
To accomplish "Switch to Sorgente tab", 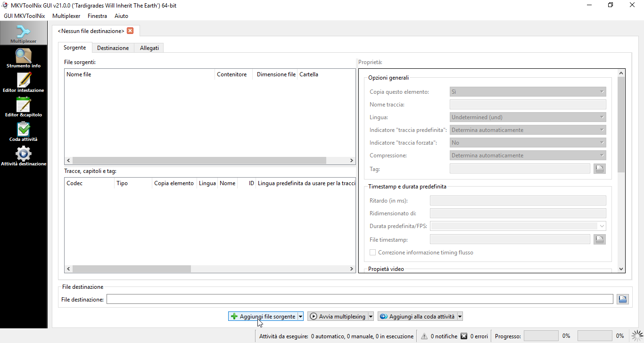I will pos(75,48).
